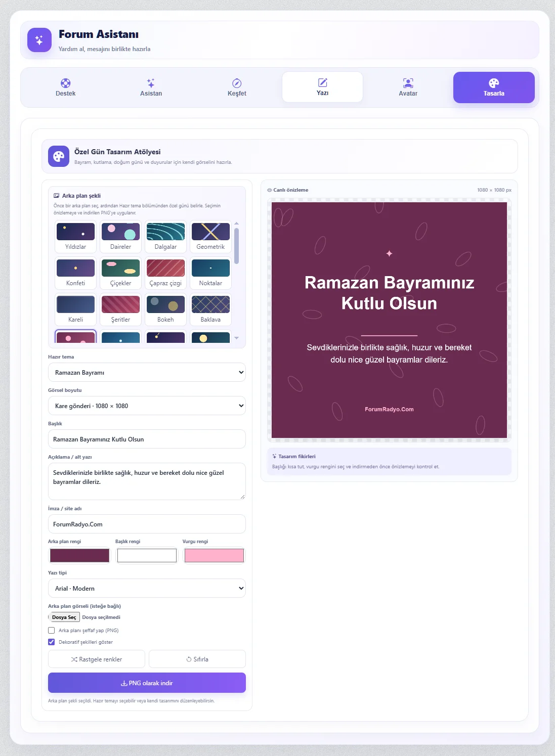This screenshot has height=756, width=555.
Task: Click the Başlık text input field
Action: (147, 439)
